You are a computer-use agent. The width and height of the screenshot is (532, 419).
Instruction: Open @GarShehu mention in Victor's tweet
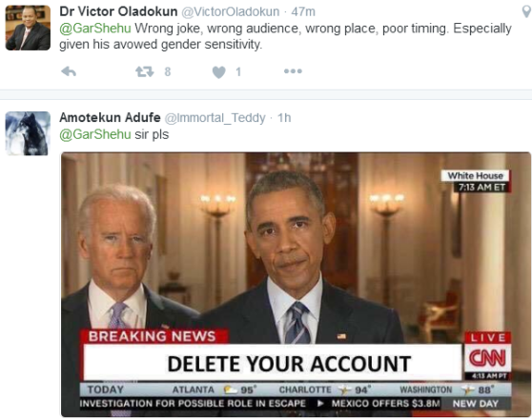95,29
